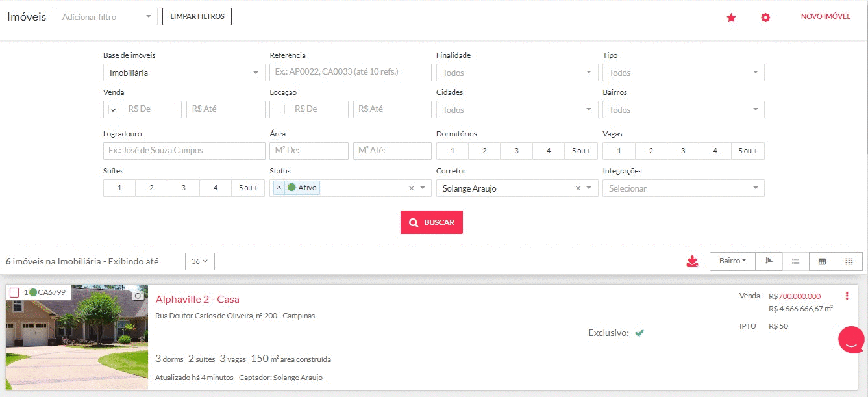The width and height of the screenshot is (868, 397).
Task: Click Locação R$ Até field
Action: (x=392, y=109)
